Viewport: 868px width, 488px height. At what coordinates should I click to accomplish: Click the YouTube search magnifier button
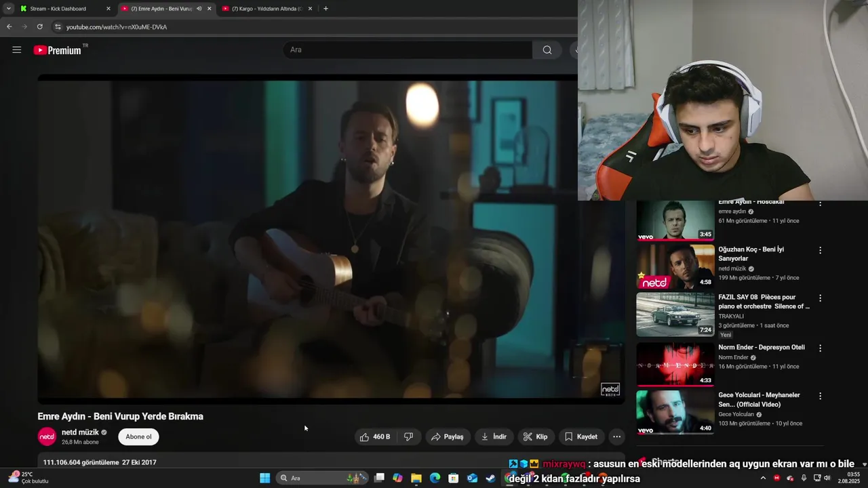(x=547, y=49)
